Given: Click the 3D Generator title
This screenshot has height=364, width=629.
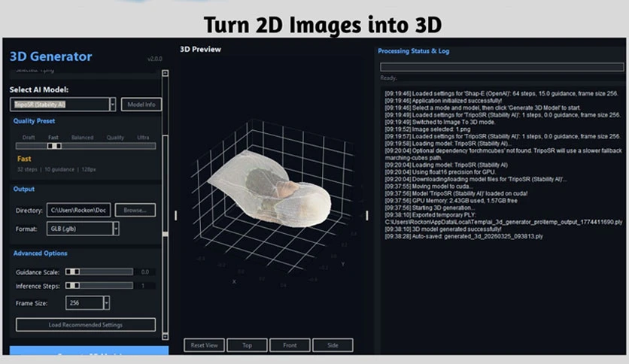Looking at the screenshot, I should [51, 56].
